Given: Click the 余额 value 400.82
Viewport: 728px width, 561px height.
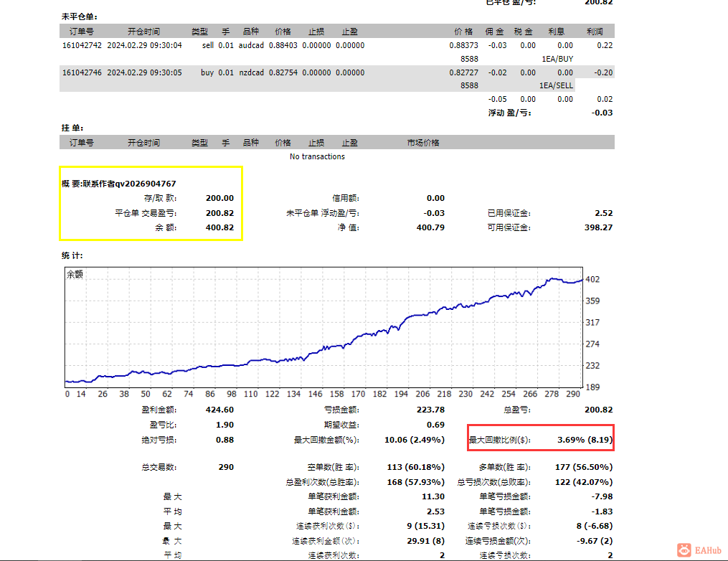Looking at the screenshot, I should click(x=219, y=227).
